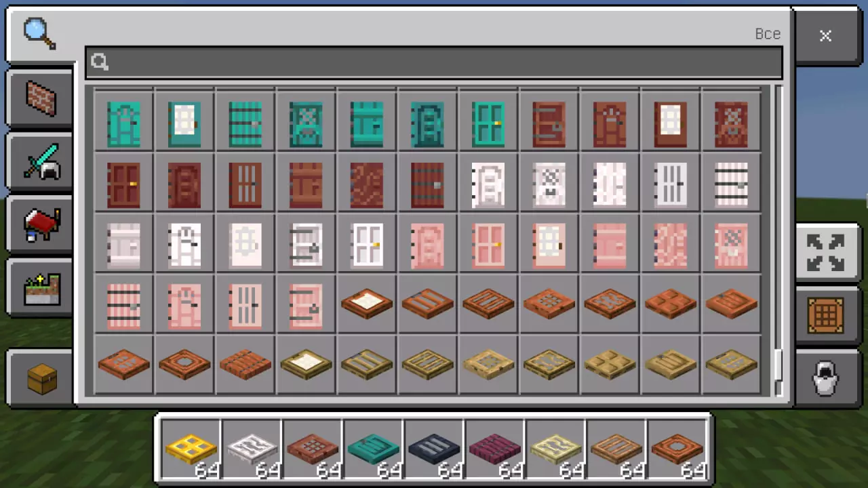Choose the dark red diagonal-patterned door
The image size is (868, 488).
pos(367,184)
